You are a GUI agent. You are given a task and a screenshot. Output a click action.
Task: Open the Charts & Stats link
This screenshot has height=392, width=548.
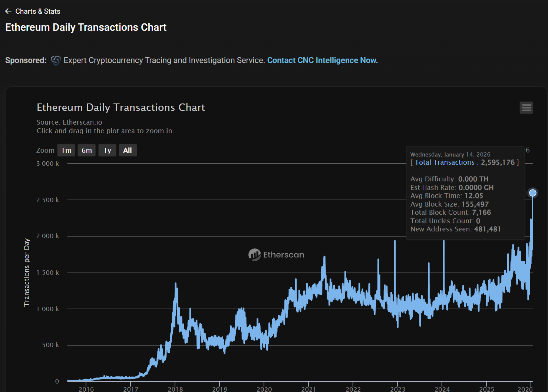[37, 11]
